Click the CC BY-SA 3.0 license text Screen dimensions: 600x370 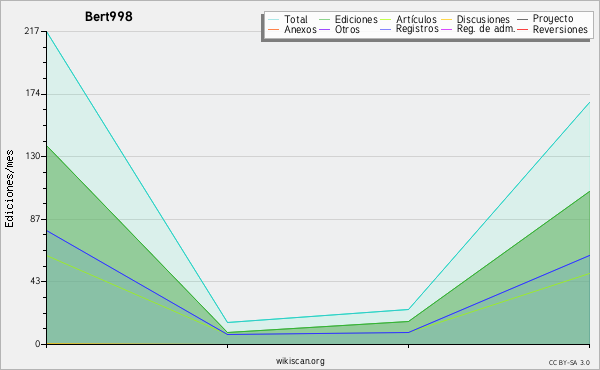569,363
